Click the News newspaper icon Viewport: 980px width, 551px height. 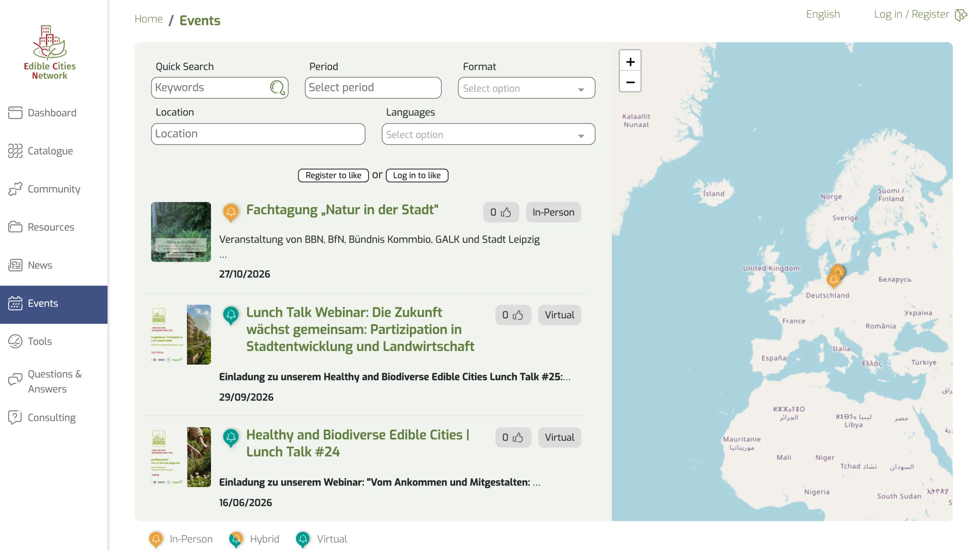pos(15,265)
